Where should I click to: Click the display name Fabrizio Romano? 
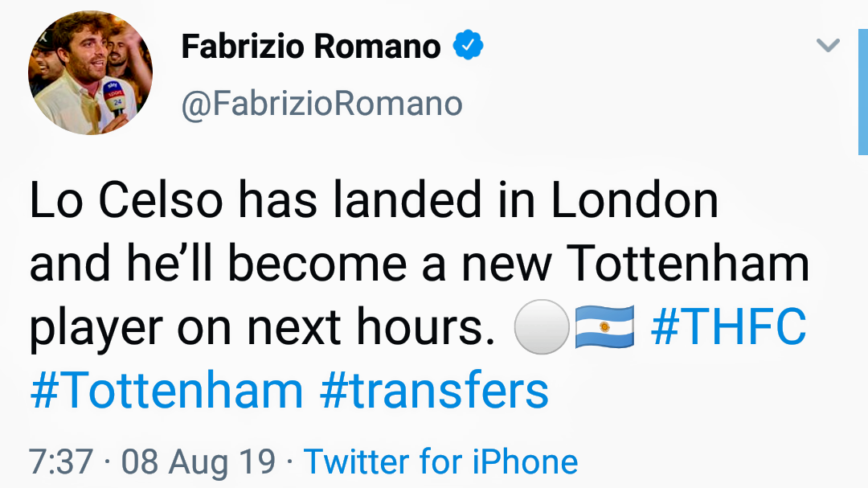[x=310, y=47]
